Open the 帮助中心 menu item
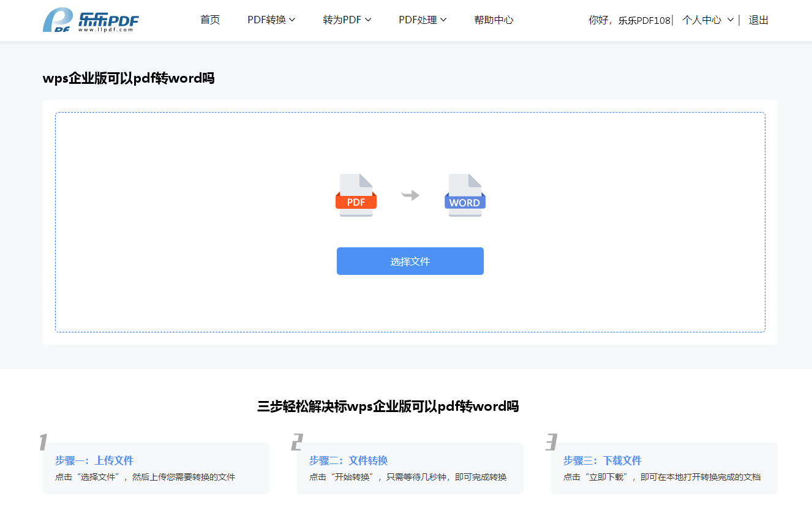 click(x=494, y=20)
